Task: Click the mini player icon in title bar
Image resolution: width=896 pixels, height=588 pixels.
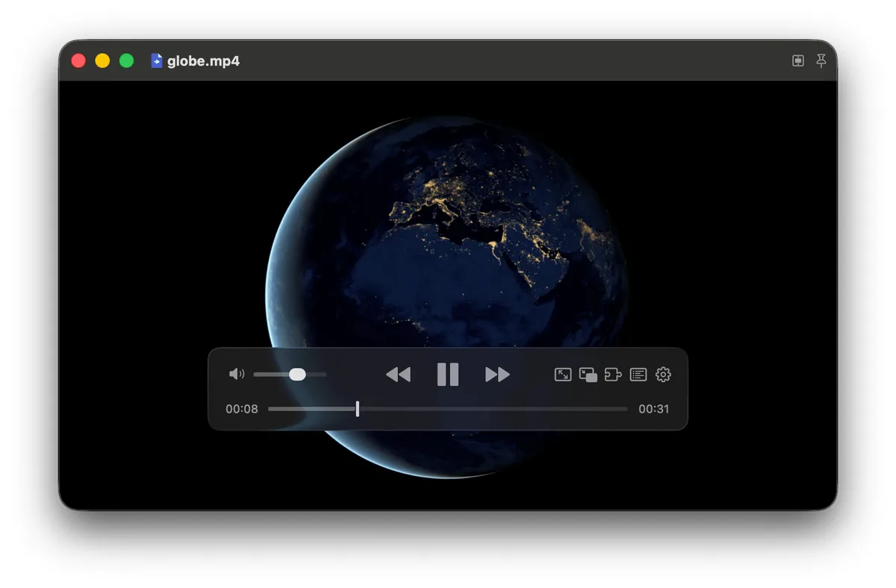Action: pos(798,61)
